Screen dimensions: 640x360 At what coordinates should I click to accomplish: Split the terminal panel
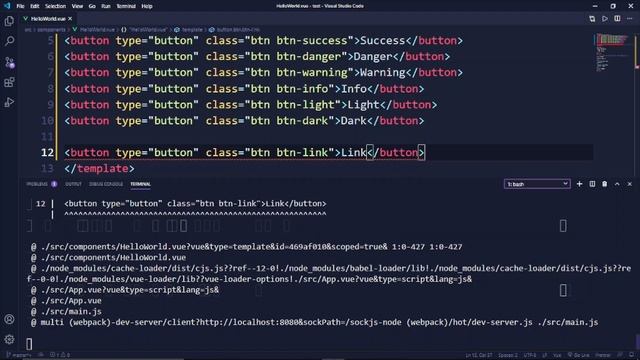pos(592,184)
